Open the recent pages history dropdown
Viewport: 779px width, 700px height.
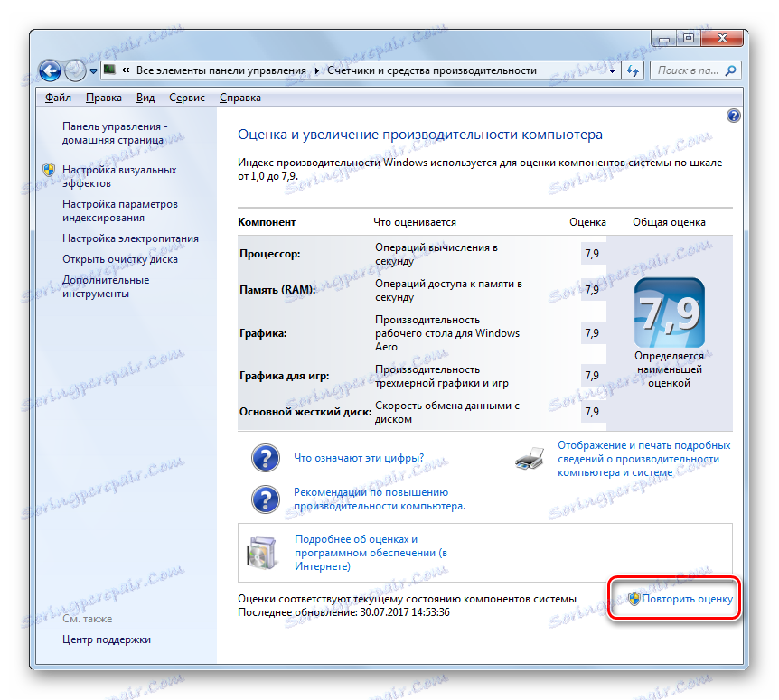93,70
